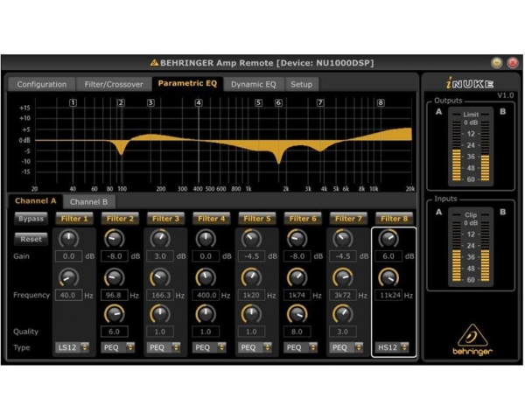Click the iNUKE logo
This screenshot has height=420, width=525.
click(469, 83)
